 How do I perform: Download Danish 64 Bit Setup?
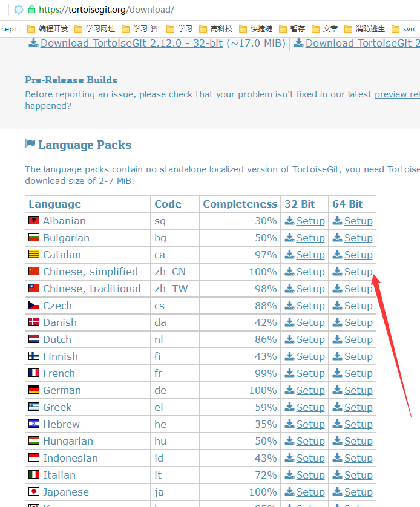pyautogui.click(x=358, y=322)
